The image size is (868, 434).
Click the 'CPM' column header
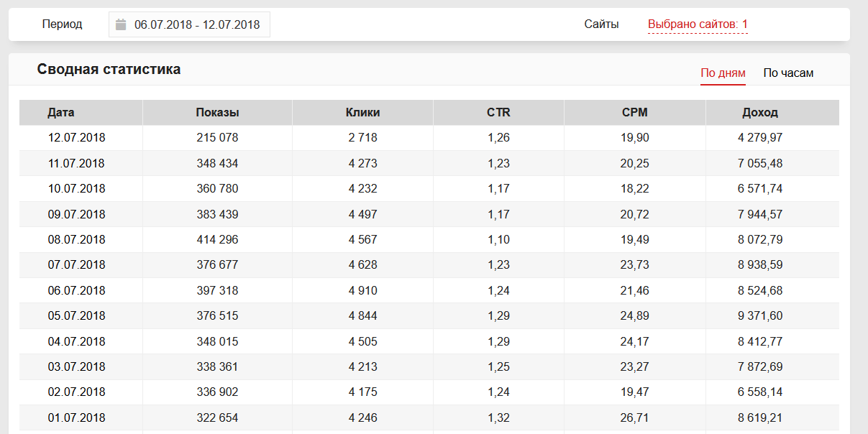tap(634, 113)
